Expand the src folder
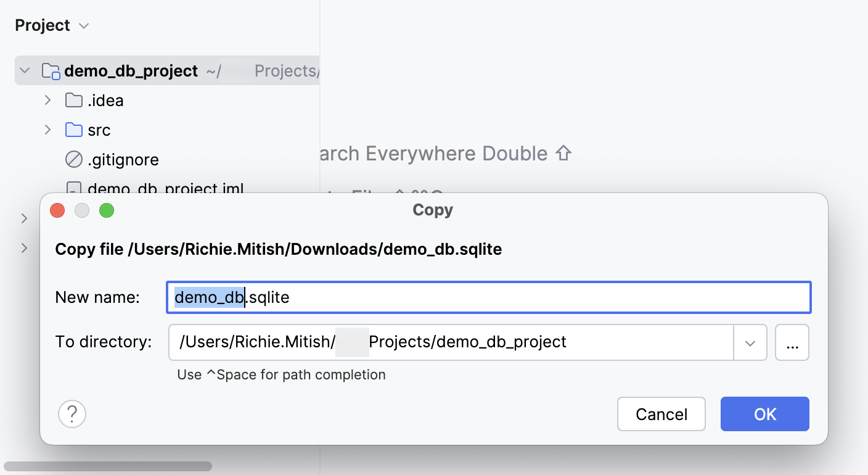 [48, 130]
